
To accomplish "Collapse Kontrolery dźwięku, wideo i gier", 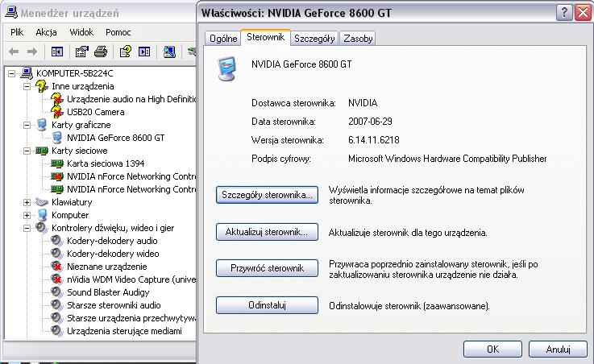I will tap(27, 228).
